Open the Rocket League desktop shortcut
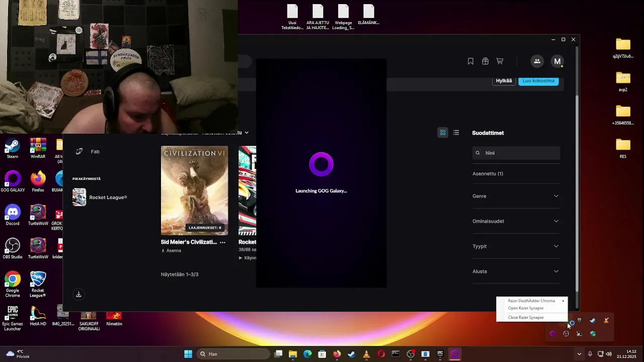Image resolution: width=644 pixels, height=362 pixels. (x=38, y=284)
